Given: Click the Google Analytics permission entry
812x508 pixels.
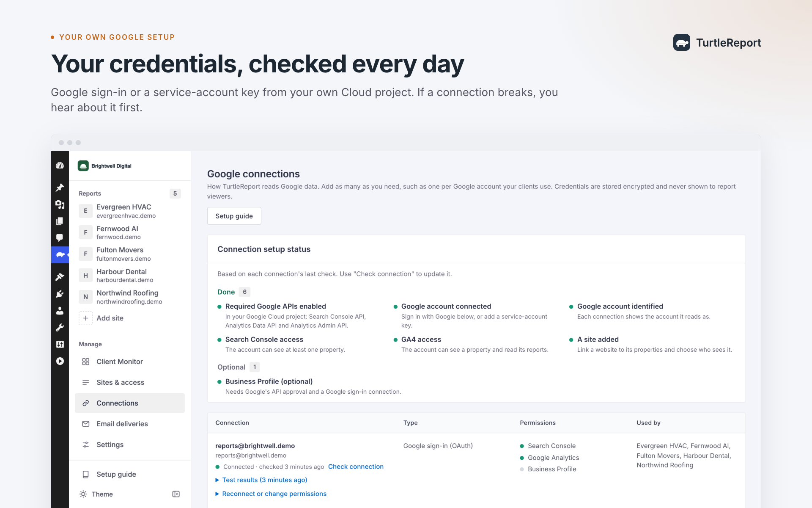Looking at the screenshot, I should pyautogui.click(x=549, y=458).
